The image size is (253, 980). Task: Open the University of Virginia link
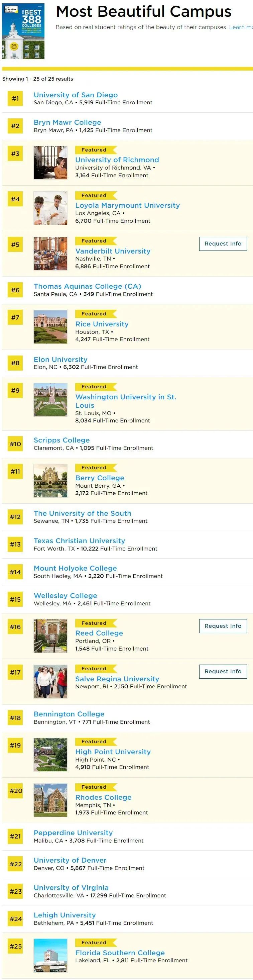coord(71,888)
